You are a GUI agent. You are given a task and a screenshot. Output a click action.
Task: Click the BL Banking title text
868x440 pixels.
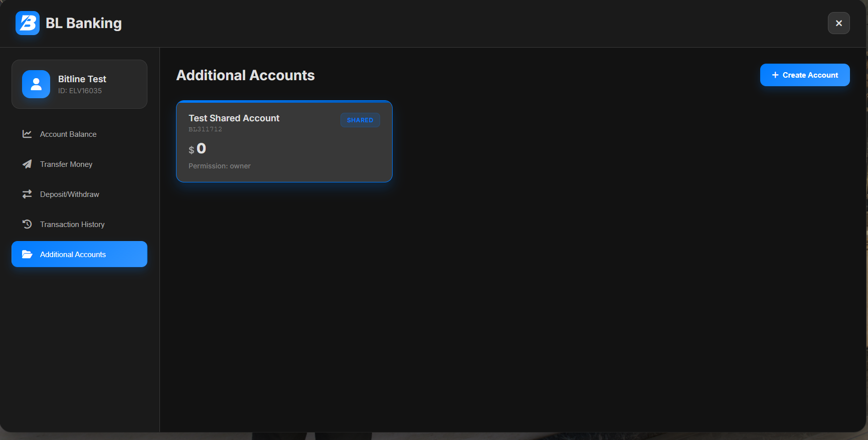coord(84,23)
